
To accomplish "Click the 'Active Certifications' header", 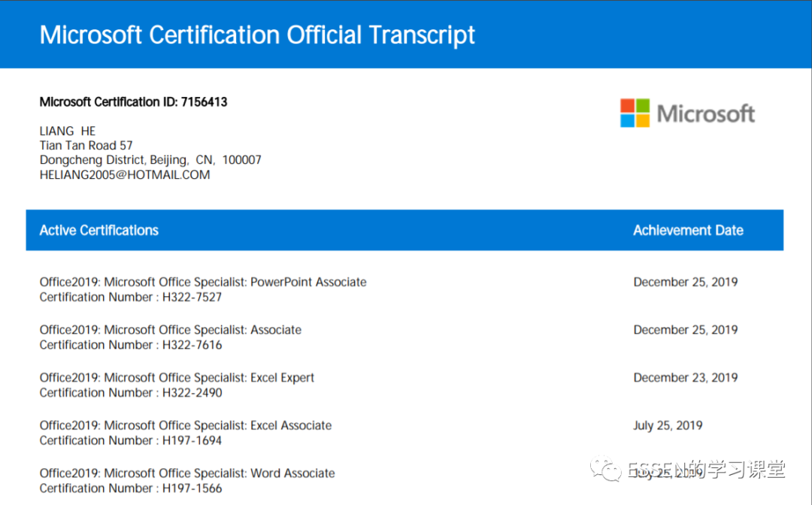I will pyautogui.click(x=99, y=230).
